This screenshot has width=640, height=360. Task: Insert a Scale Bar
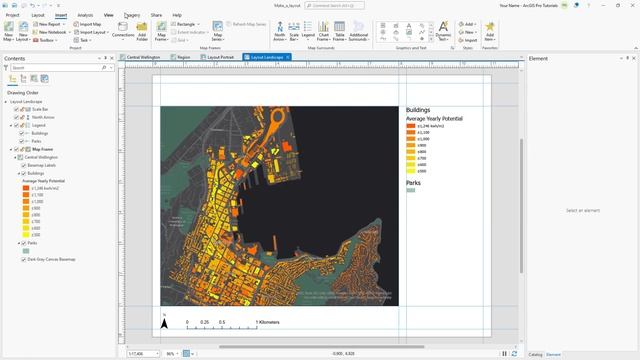pos(294,31)
